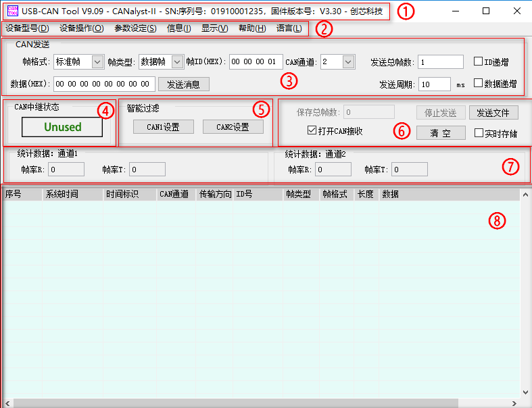This screenshot has width=532, height=408.
Task: Toggle the 实时存储 checkbox
Action: [x=479, y=133]
